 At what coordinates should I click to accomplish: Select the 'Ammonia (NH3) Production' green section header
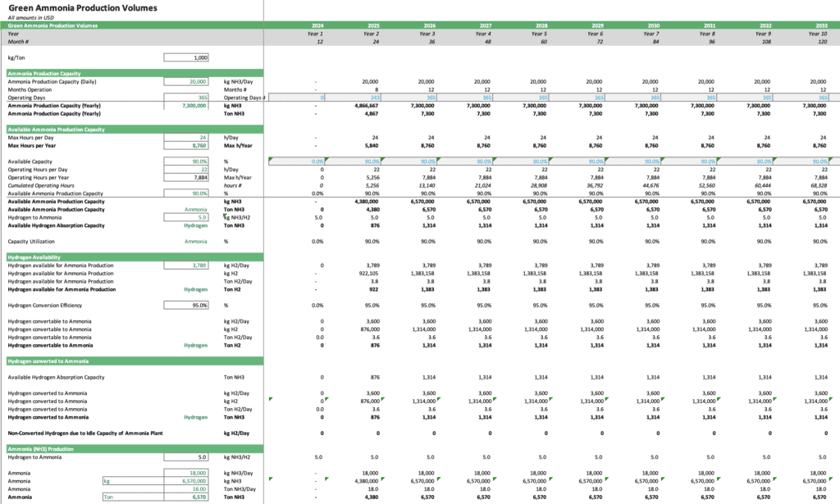(135, 449)
